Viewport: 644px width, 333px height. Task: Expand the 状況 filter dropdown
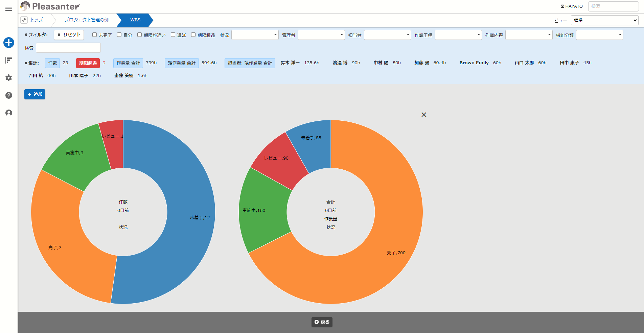[255, 35]
